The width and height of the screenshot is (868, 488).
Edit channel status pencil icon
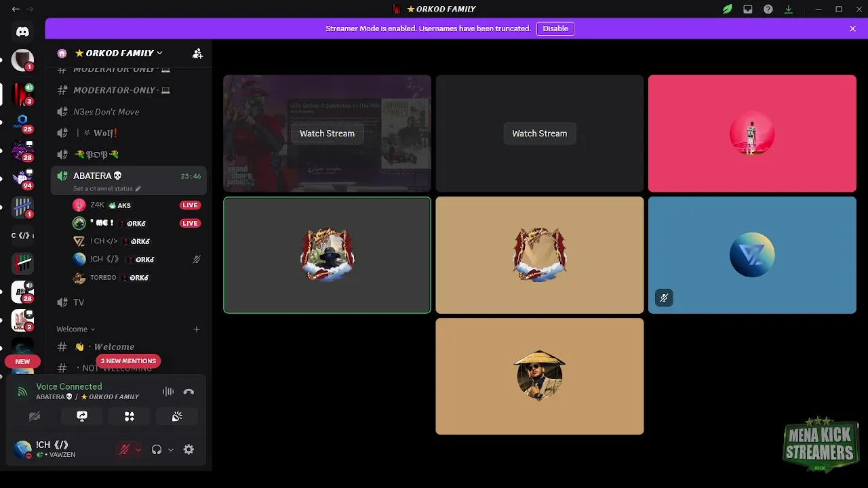pos(138,188)
